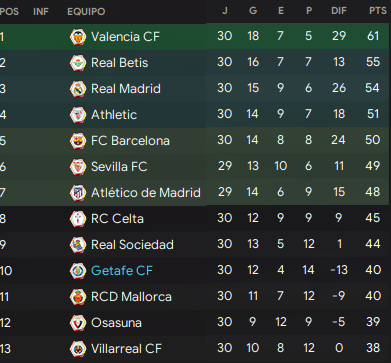Viewport: 391px width, 363px height.
Task: Click the INF column header
Action: pos(41,12)
